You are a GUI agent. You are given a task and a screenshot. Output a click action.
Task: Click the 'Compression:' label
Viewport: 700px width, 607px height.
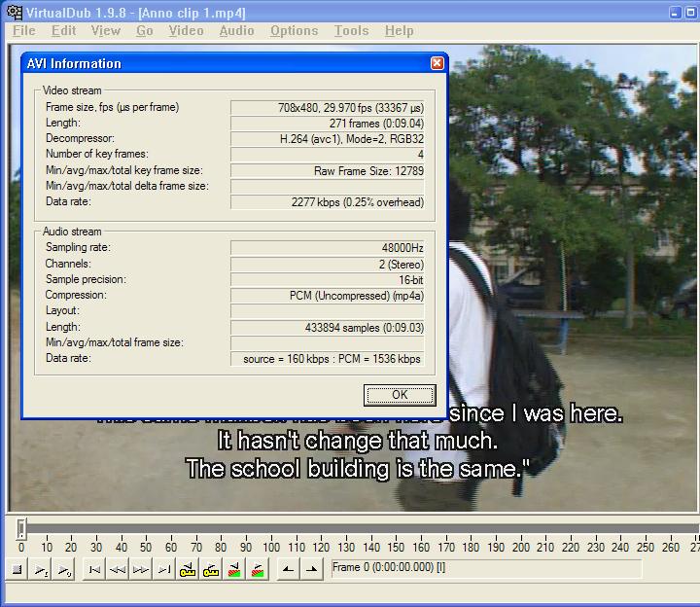76,295
